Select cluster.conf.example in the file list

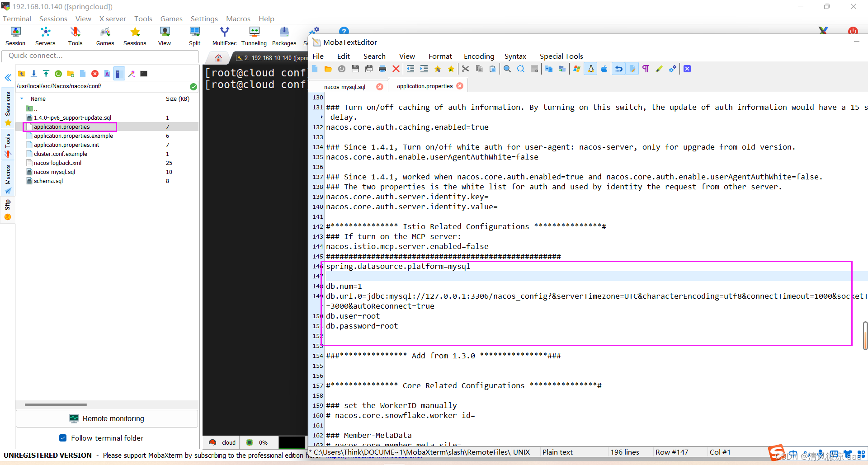point(61,154)
